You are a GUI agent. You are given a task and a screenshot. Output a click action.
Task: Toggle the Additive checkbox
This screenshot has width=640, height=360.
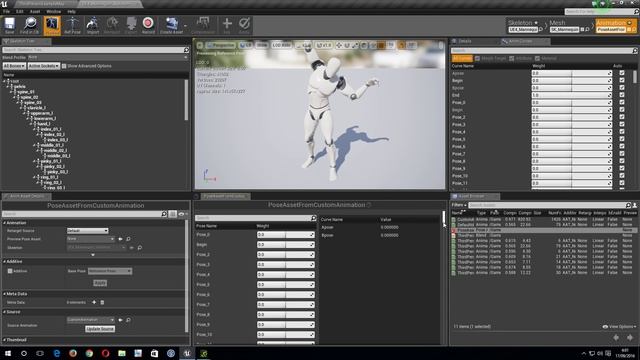(10, 271)
